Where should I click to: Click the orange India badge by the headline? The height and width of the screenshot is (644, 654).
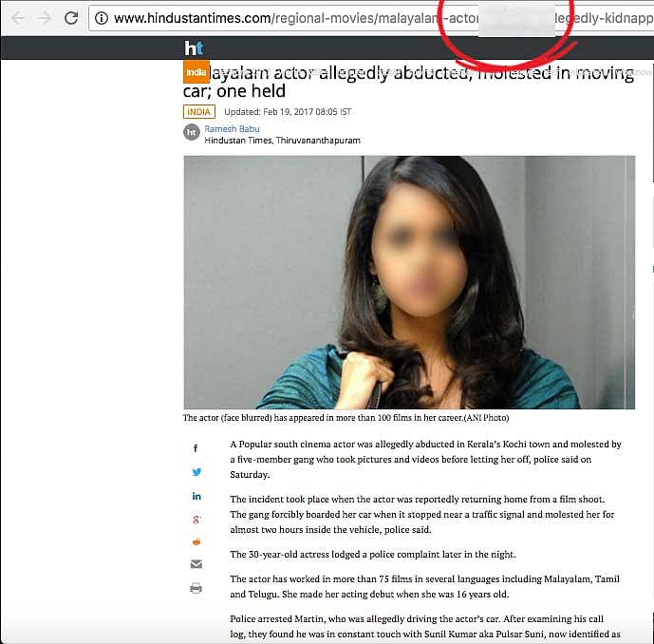click(x=196, y=72)
